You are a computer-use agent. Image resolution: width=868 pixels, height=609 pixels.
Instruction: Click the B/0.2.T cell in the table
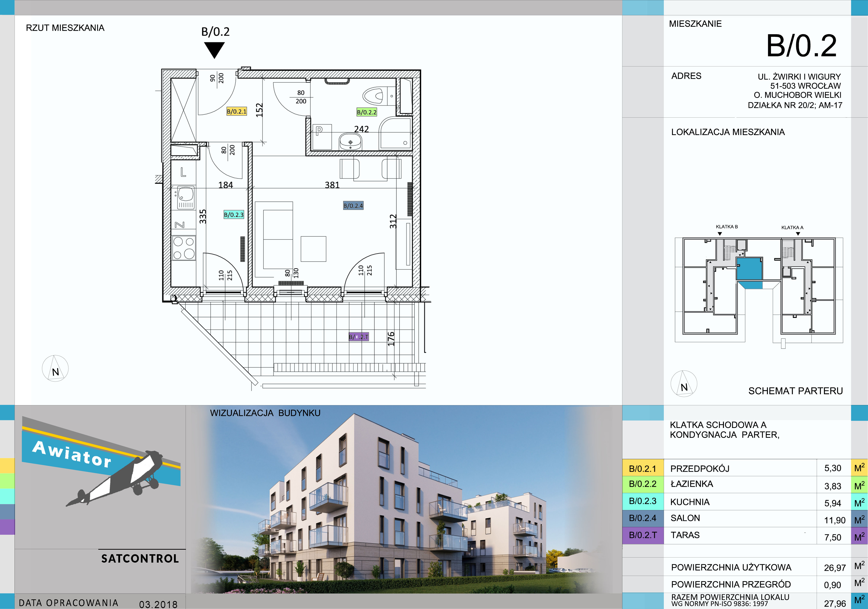tap(643, 535)
